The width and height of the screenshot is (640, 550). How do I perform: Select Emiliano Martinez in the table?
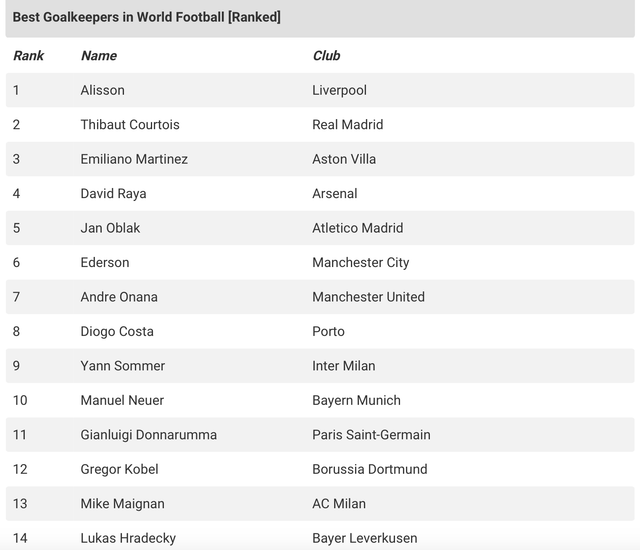[134, 159]
